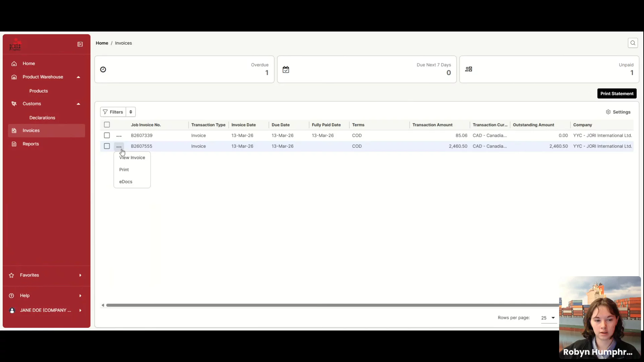This screenshot has height=362, width=644.
Task: Sort by the Company column header
Action: click(x=583, y=125)
